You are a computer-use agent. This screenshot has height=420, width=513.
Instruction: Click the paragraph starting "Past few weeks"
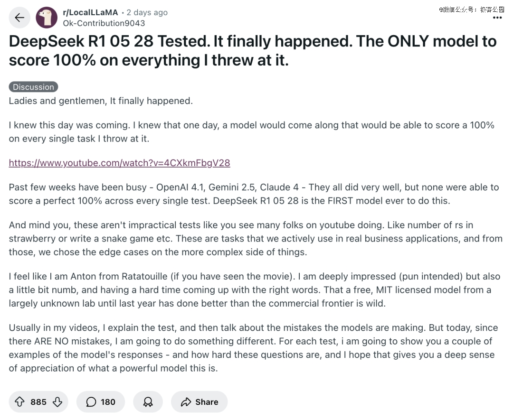coord(254,194)
